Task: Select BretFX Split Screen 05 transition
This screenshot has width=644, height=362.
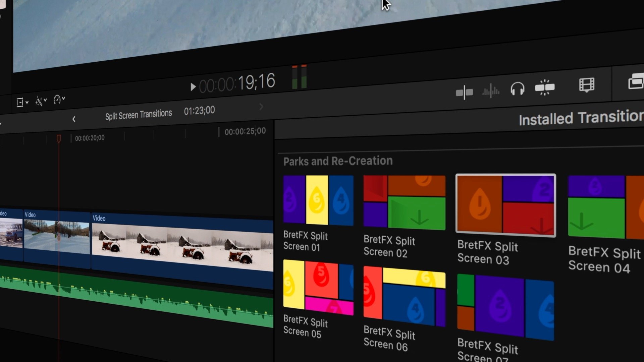Action: [x=318, y=287]
